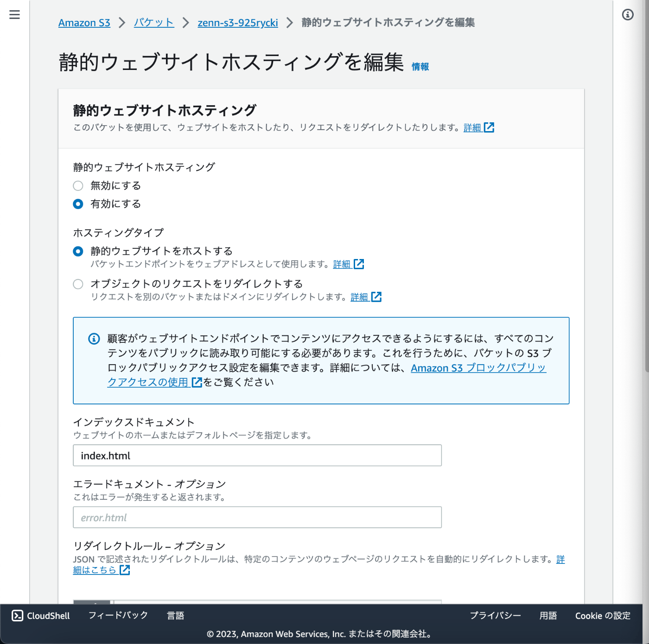The image size is (649, 644).
Task: Click the info icon in the blue notice box
Action: point(94,339)
